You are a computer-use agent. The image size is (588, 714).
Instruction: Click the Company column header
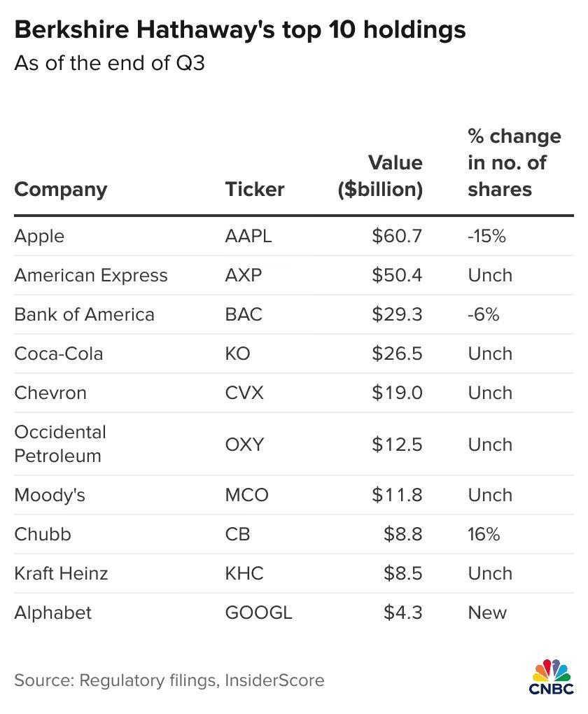61,190
